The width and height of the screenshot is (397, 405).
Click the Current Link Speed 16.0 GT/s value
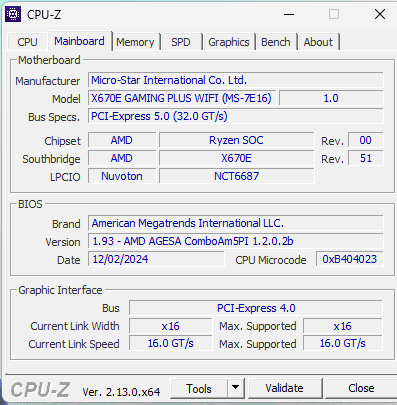point(170,343)
